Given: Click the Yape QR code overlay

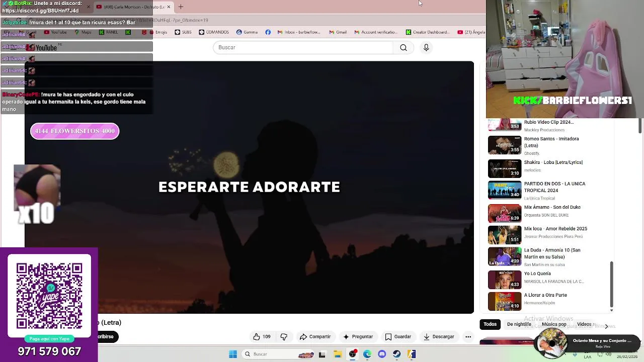Looking at the screenshot, I should click(x=49, y=296).
